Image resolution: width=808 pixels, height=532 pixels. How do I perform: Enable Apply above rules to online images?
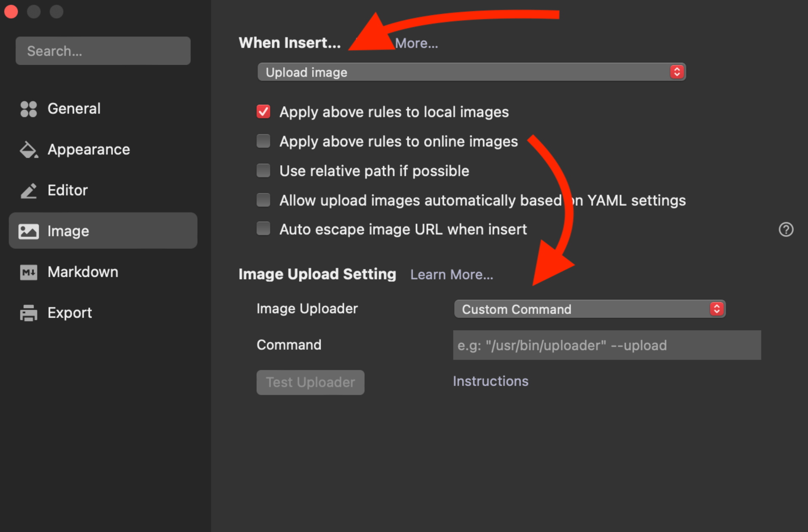(x=263, y=141)
